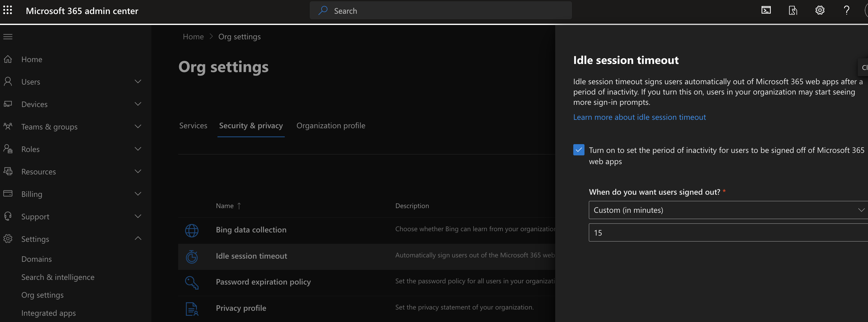This screenshot has width=868, height=322.
Task: Select the Security & privacy tab
Action: point(251,125)
